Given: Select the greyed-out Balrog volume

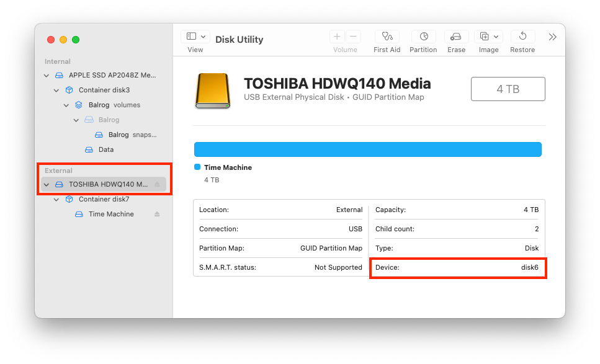Looking at the screenshot, I should (109, 120).
